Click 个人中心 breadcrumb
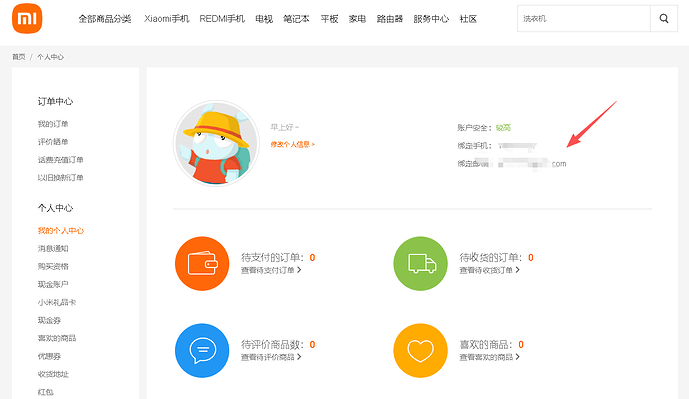Viewport: 689px width, 399px height. pos(51,57)
